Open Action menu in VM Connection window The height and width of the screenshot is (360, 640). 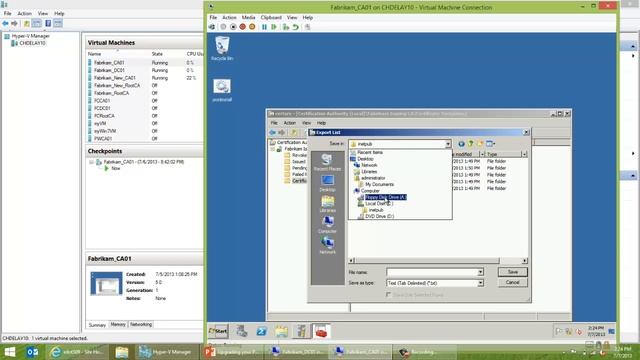[229, 18]
